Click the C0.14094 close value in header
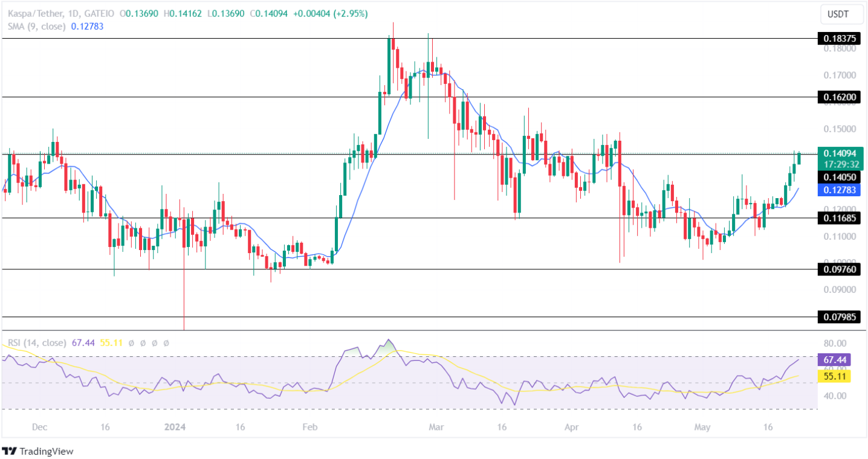 coord(268,13)
